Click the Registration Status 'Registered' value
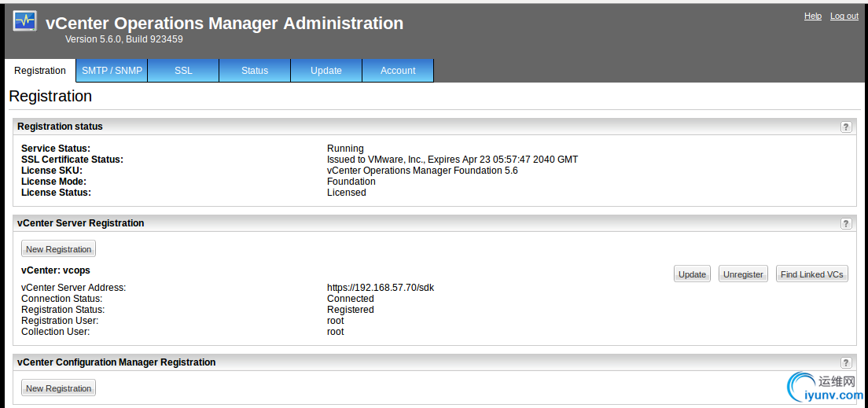Viewport: 868px width, 408px height. click(351, 310)
